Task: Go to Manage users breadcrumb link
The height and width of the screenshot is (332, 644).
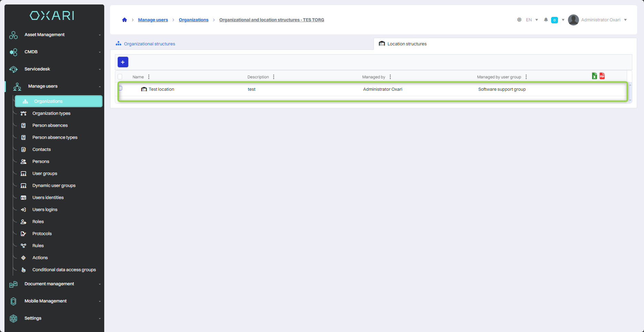Action: [153, 20]
